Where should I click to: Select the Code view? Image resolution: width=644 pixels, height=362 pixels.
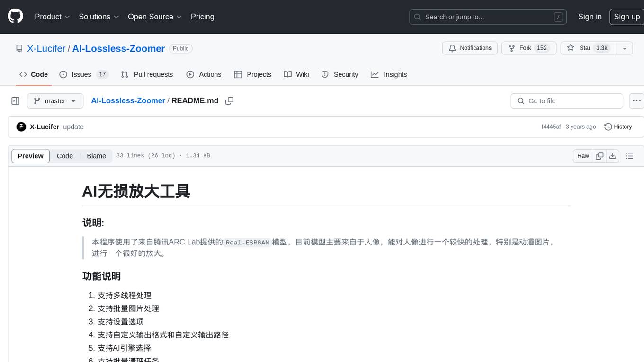tap(65, 156)
